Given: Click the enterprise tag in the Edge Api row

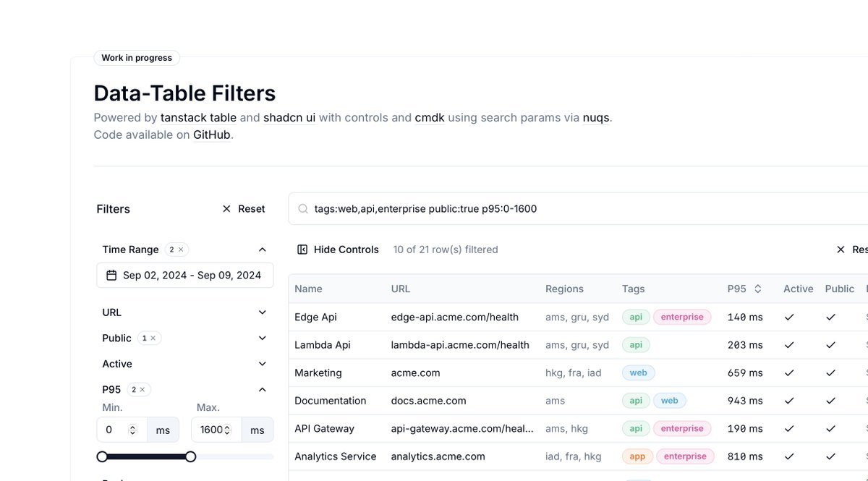Looking at the screenshot, I should click(682, 317).
